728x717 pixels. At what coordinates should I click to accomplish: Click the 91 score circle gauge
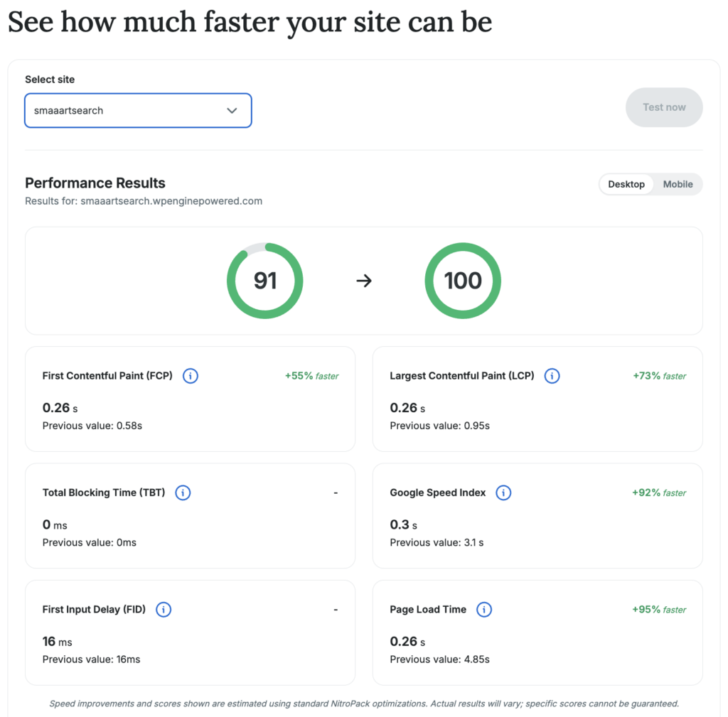(x=264, y=281)
